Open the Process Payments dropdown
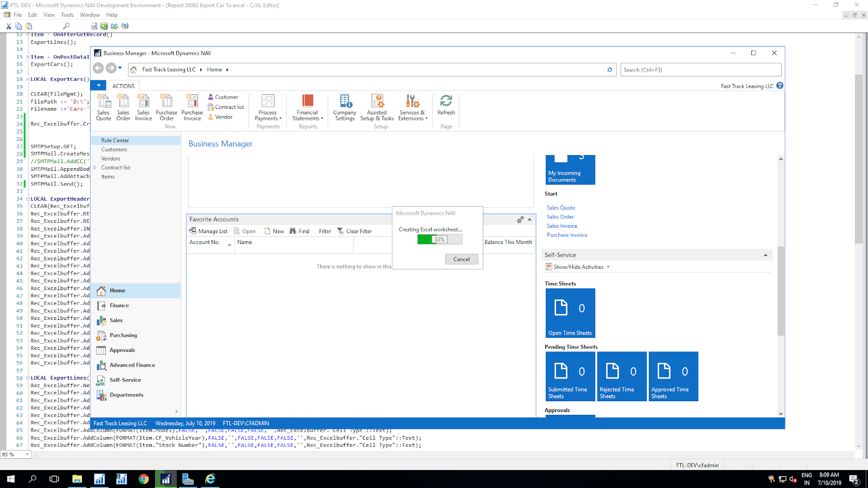The image size is (868, 488). (x=268, y=107)
